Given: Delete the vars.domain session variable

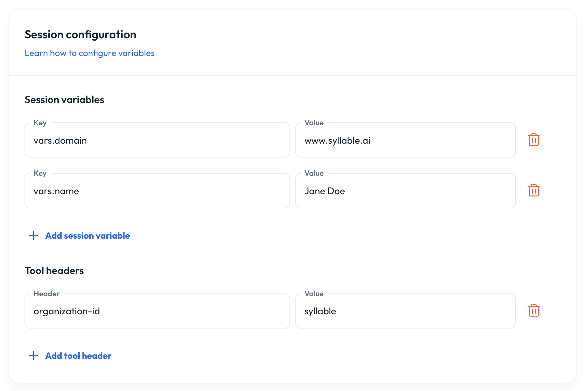Looking at the screenshot, I should pos(534,140).
